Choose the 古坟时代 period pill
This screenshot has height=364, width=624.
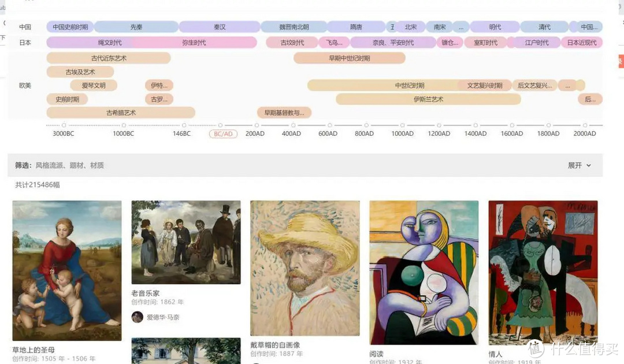point(292,43)
